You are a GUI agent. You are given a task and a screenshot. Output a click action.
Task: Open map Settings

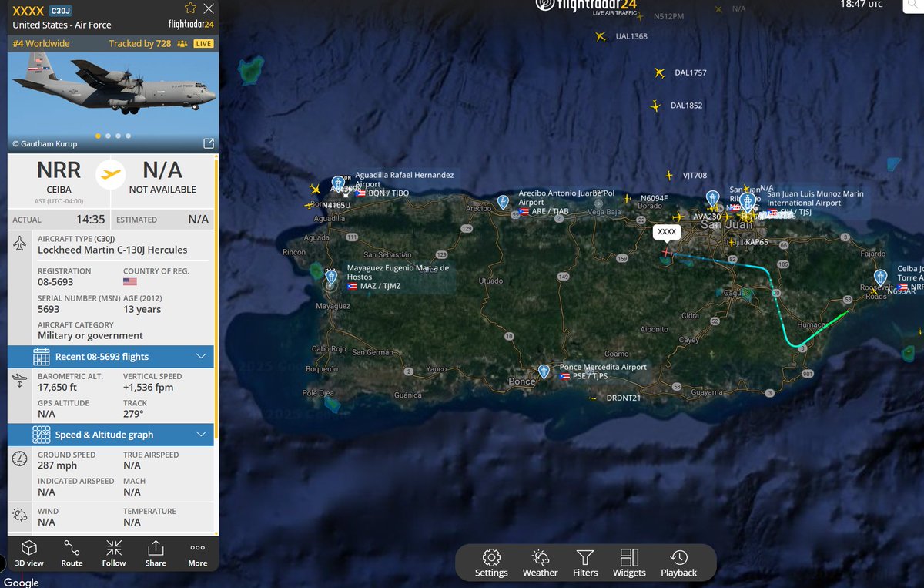491,563
